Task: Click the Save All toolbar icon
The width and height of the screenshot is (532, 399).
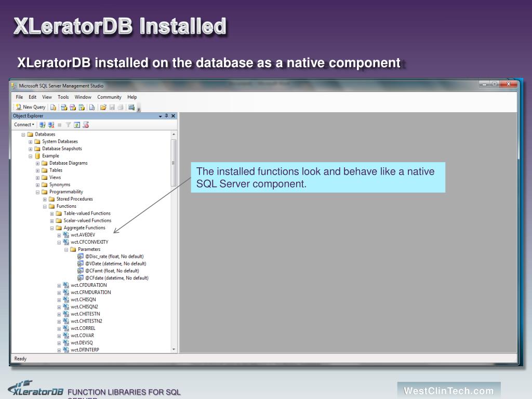Action: 121,107
